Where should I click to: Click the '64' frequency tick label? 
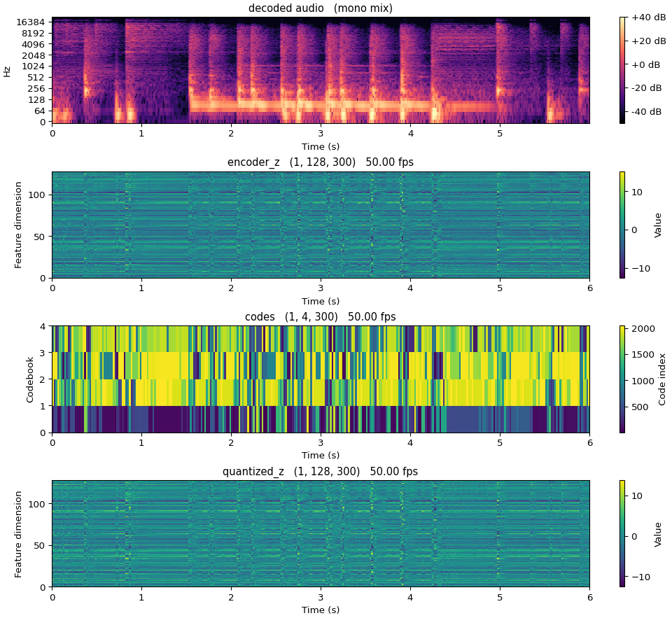tap(40, 111)
